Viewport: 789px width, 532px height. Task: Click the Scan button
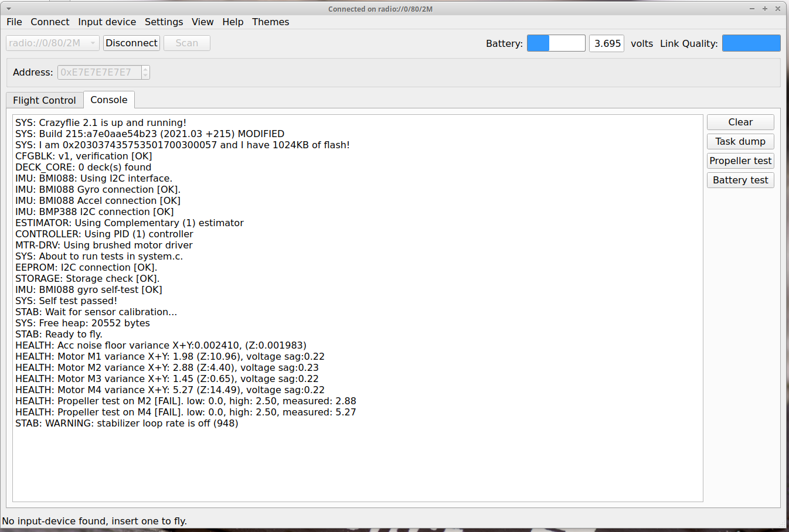click(186, 43)
